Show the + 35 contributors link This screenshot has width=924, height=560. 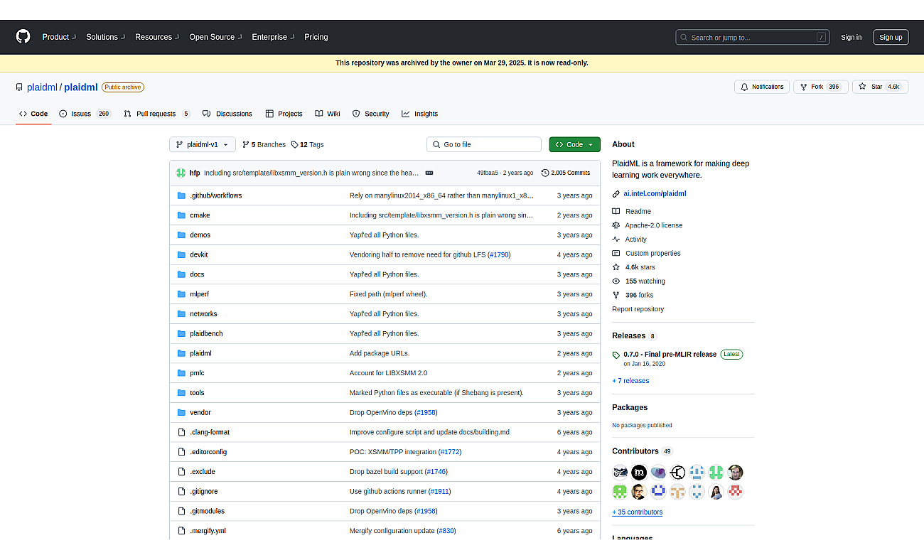click(637, 512)
